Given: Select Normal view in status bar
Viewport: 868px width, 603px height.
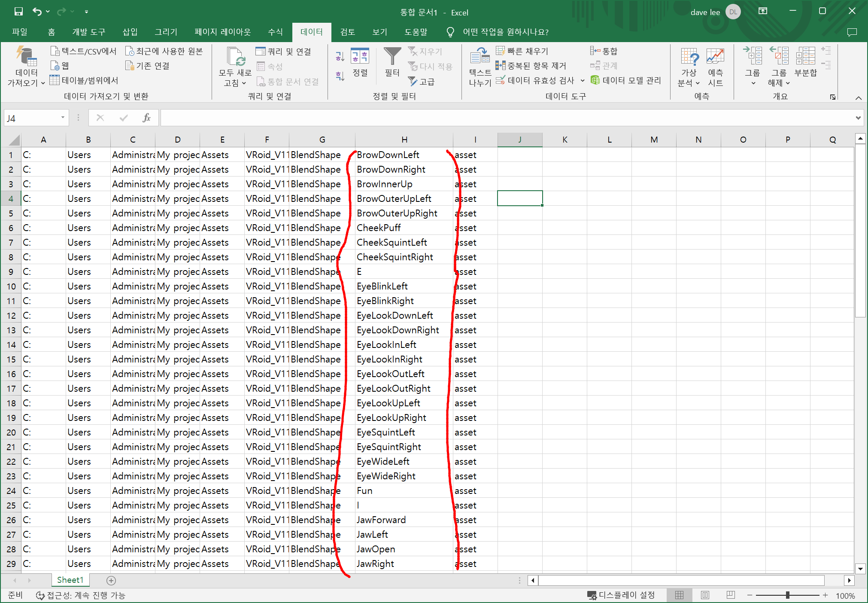Looking at the screenshot, I should (679, 595).
